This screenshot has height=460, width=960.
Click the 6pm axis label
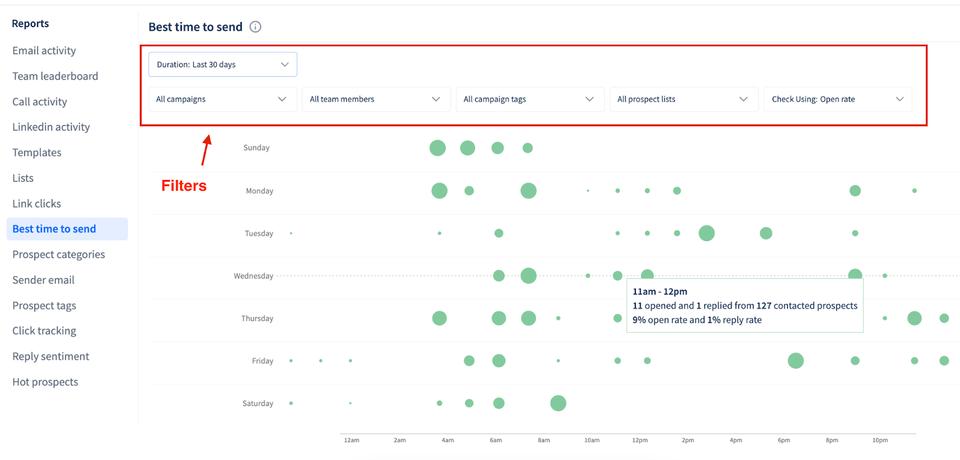point(784,440)
